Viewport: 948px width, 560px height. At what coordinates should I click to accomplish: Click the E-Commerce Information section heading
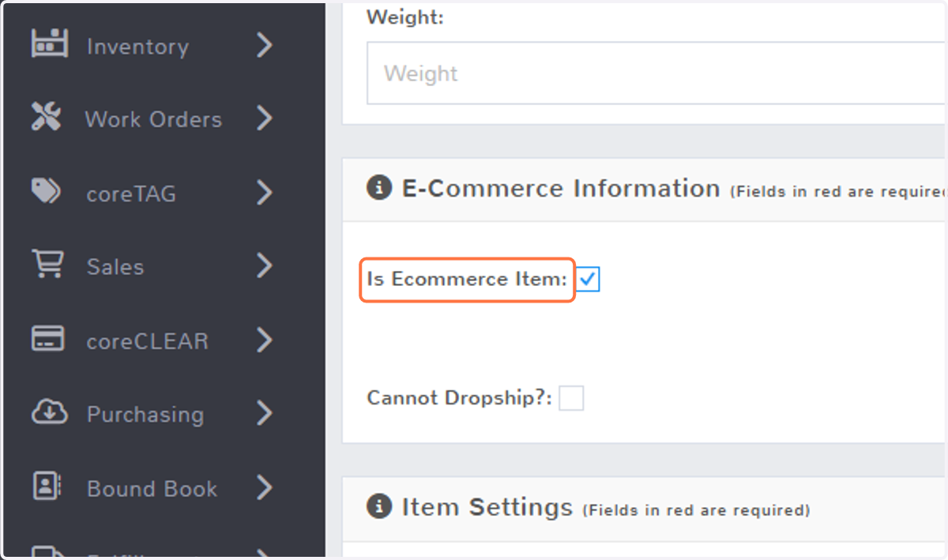tap(561, 189)
